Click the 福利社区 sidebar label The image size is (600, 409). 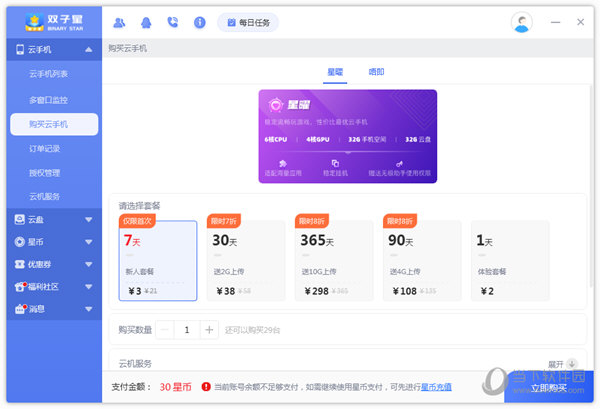tap(43, 287)
